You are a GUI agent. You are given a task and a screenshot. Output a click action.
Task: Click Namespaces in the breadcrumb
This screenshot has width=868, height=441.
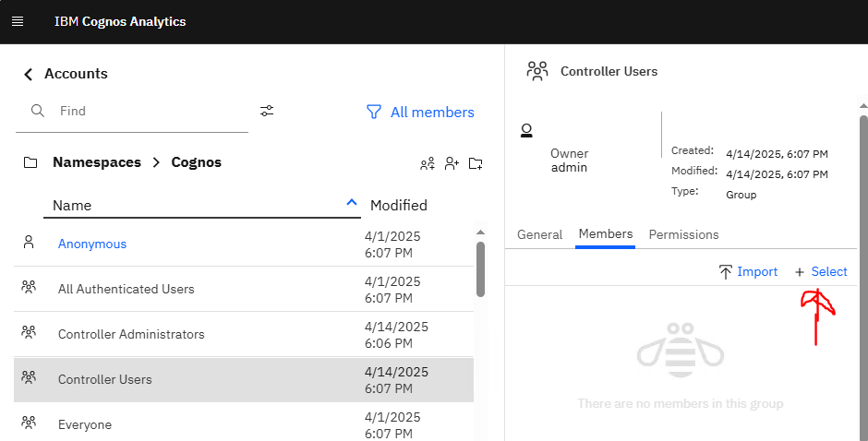coord(97,162)
